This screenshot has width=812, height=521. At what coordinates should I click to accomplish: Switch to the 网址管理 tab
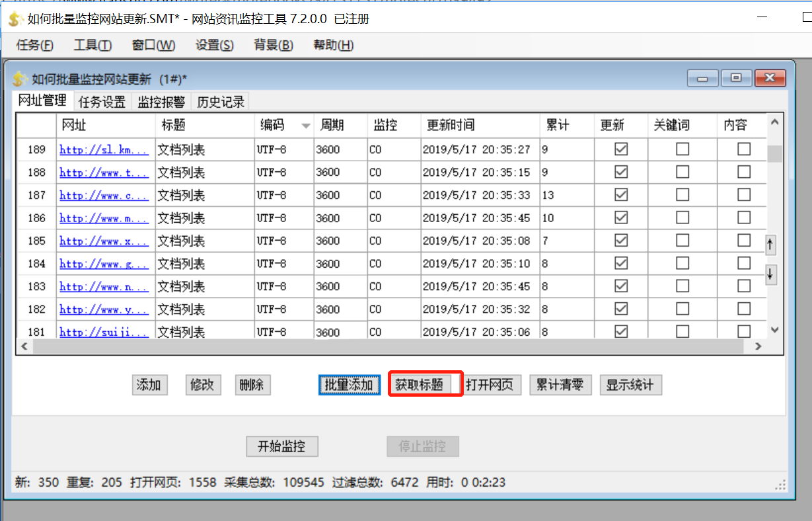(42, 100)
